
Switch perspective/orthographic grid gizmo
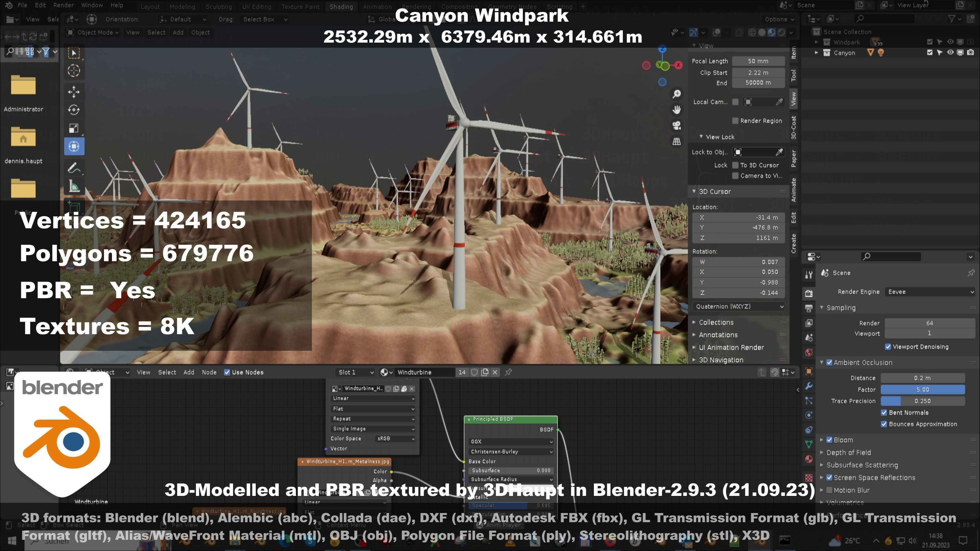676,142
